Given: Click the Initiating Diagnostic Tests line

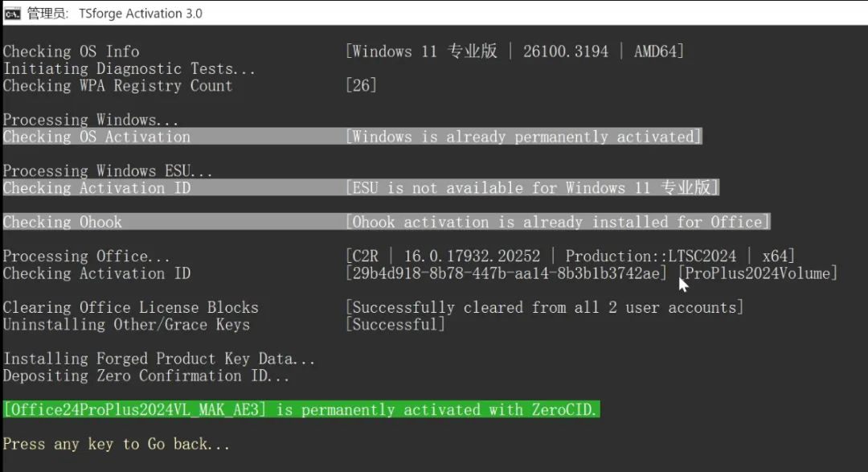Looking at the screenshot, I should 129,69.
